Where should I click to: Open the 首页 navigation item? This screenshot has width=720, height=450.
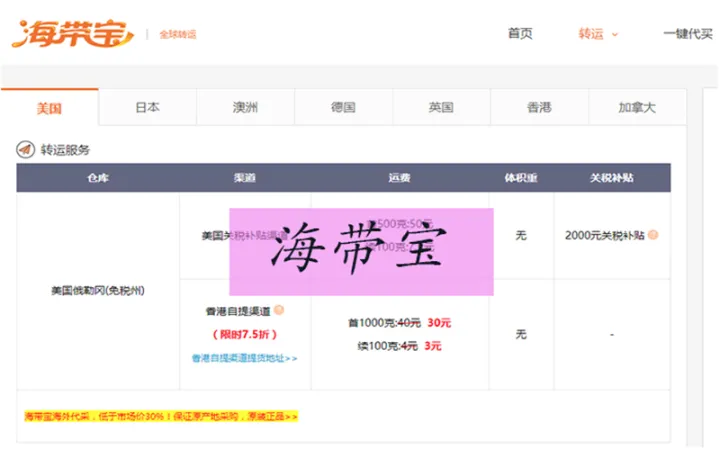520,34
